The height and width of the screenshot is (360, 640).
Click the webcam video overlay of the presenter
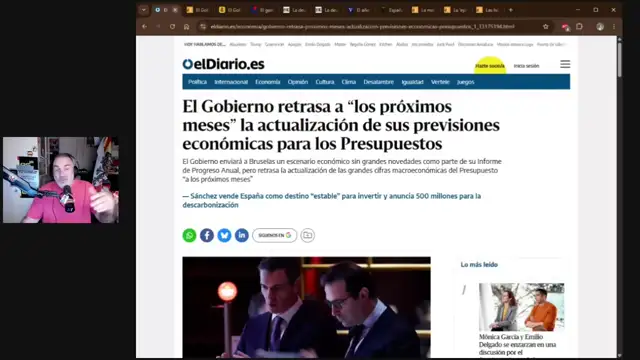point(61,180)
